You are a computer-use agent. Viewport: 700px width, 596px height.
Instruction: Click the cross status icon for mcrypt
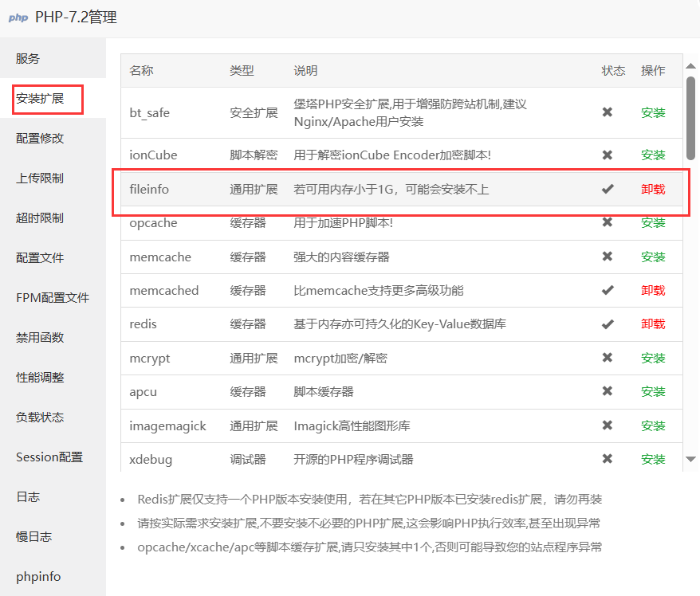point(608,358)
